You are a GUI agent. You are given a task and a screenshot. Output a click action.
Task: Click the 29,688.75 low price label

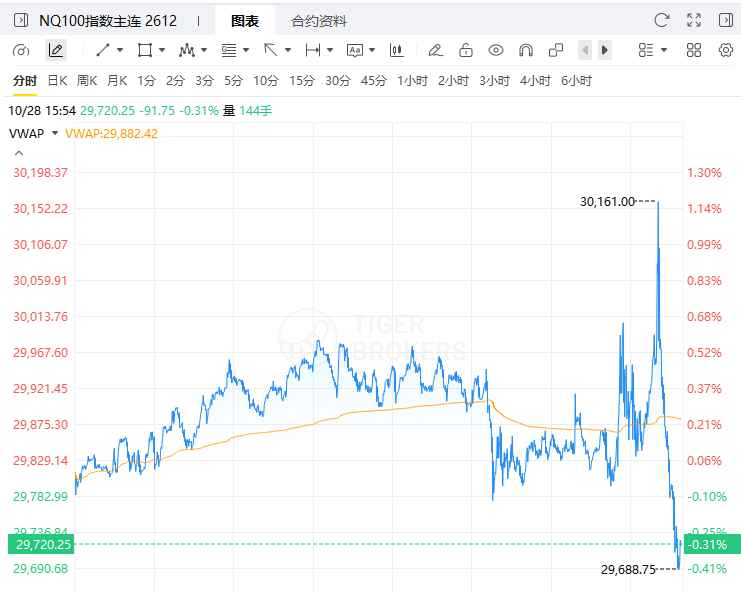[628, 570]
